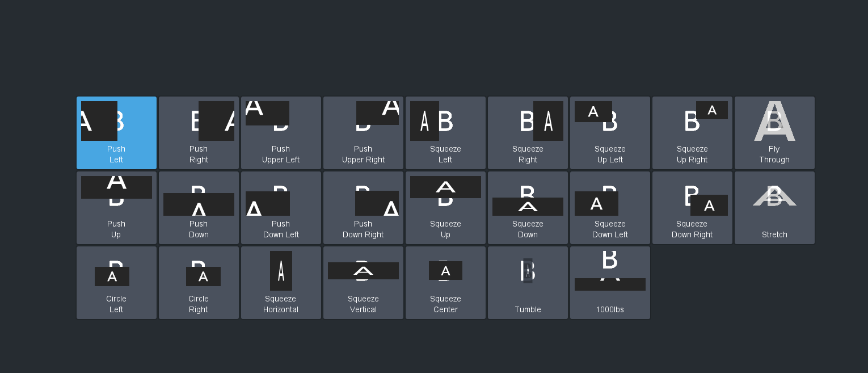Viewport: 868px width, 373px height.
Task: Select the Circle Right transition
Action: pos(199,283)
